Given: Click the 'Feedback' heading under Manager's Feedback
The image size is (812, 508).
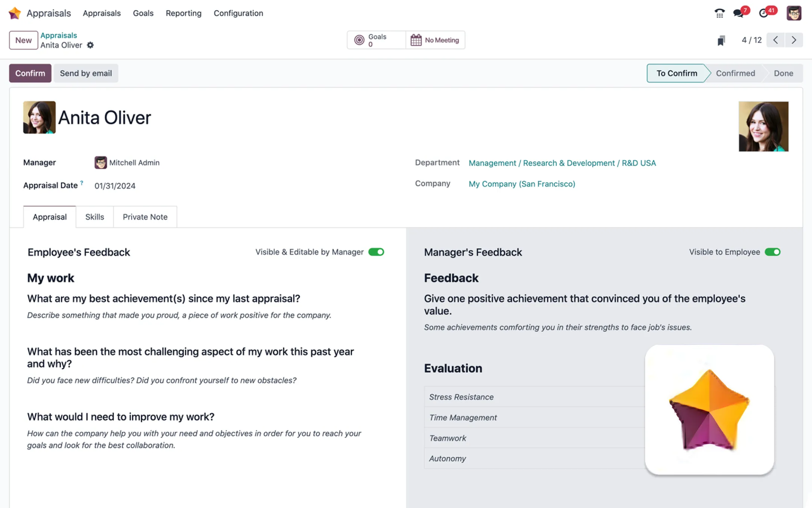Looking at the screenshot, I should click(x=451, y=278).
